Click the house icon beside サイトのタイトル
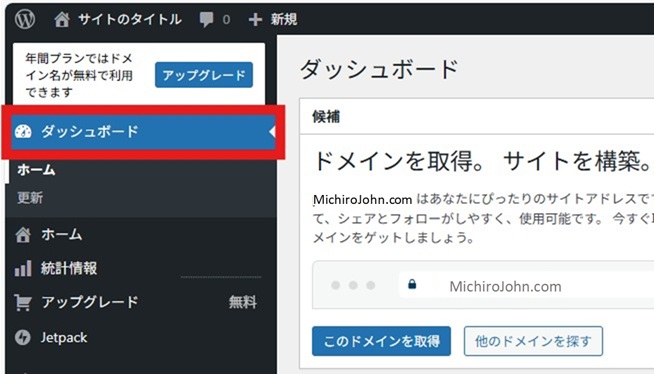Screen dimensions: 654x374 (62, 19)
